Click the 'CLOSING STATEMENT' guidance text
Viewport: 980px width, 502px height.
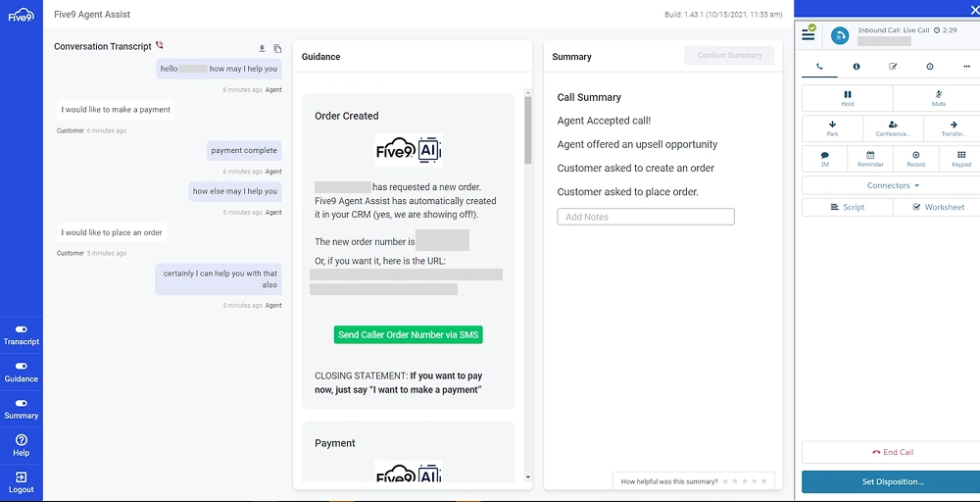(x=398, y=382)
